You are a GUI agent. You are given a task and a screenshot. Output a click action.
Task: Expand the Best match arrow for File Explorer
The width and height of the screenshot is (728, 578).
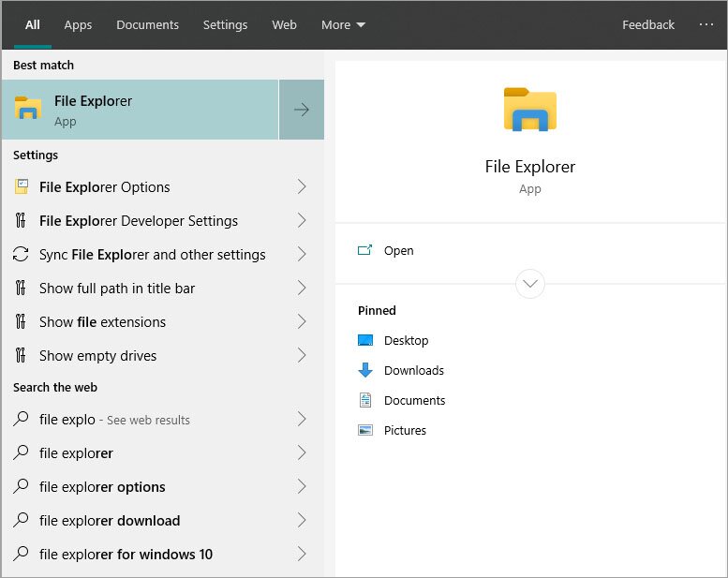tap(302, 110)
